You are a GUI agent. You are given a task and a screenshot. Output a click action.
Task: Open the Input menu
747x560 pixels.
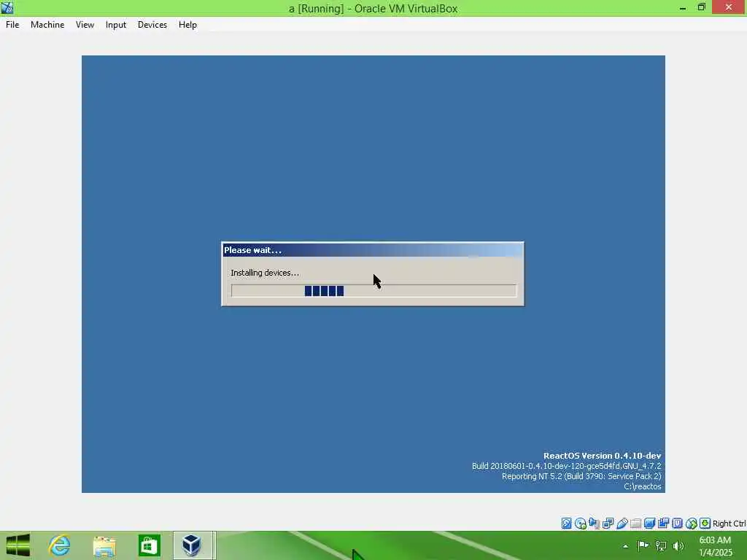tap(116, 25)
